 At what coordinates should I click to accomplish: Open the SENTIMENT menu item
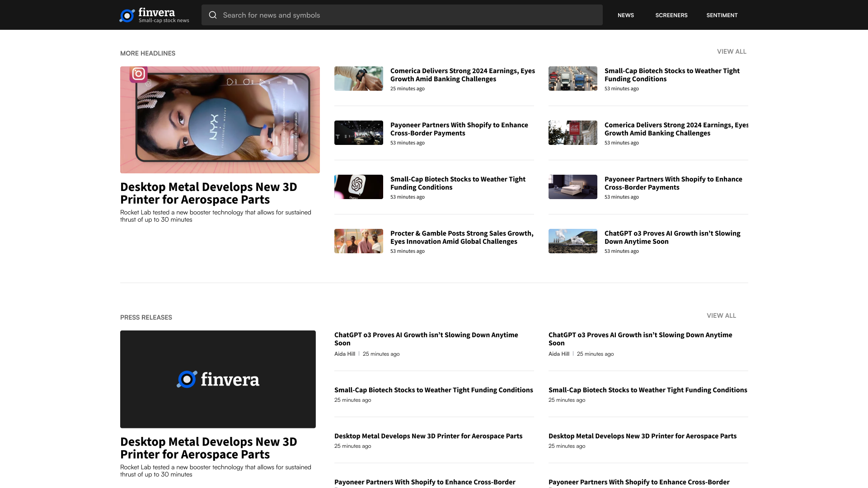(722, 15)
